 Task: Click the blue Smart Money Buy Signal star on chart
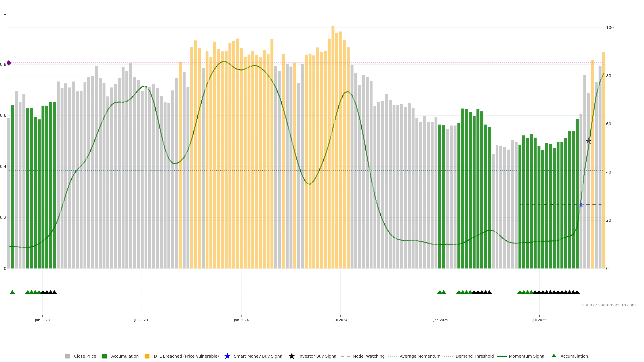point(581,205)
